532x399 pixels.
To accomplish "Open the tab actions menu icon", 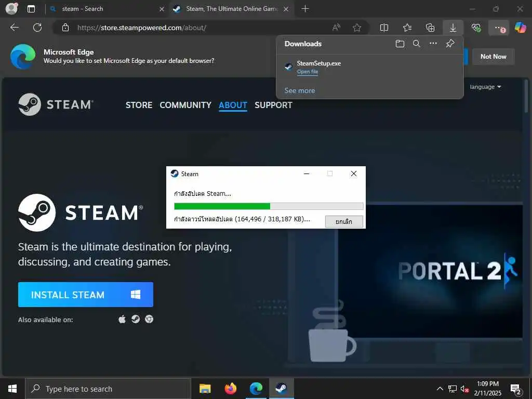I will tap(31, 9).
